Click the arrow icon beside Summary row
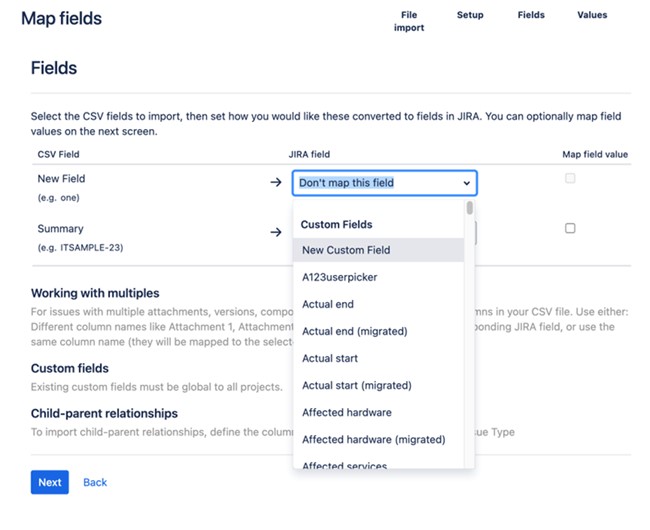650x530 pixels. 276,232
